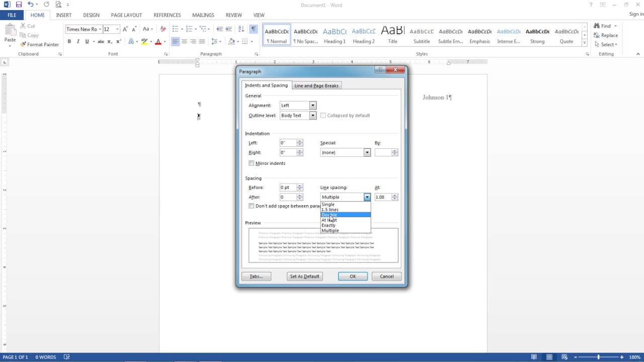Click the Undo icon in Quick Access
This screenshot has height=362, width=644.
[30, 5]
